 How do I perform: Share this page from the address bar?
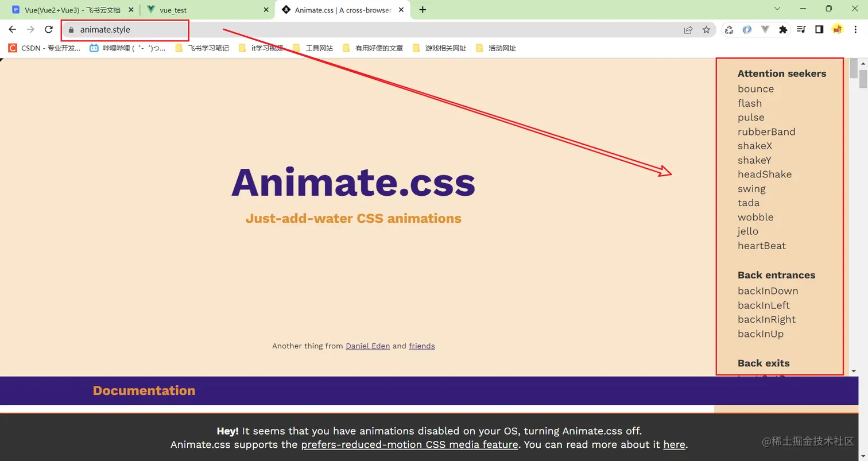pyautogui.click(x=688, y=30)
